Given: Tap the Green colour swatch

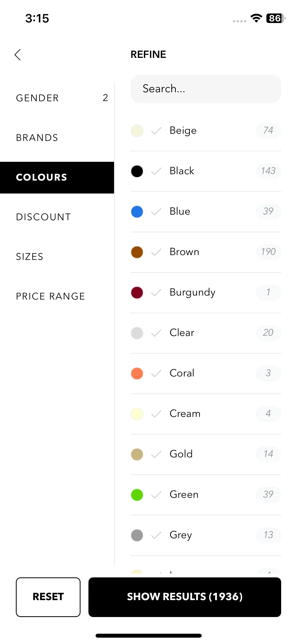Looking at the screenshot, I should (137, 495).
